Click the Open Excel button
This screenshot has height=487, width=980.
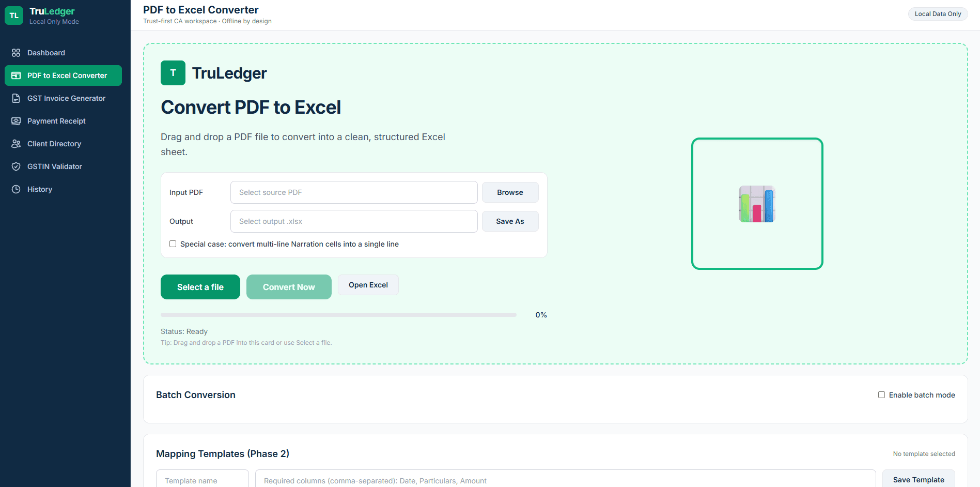pos(368,285)
